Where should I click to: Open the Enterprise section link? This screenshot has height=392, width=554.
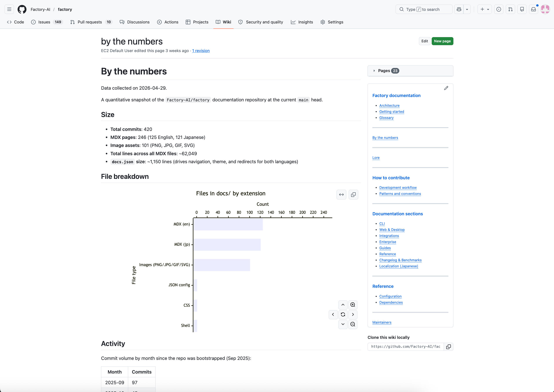tap(388, 242)
